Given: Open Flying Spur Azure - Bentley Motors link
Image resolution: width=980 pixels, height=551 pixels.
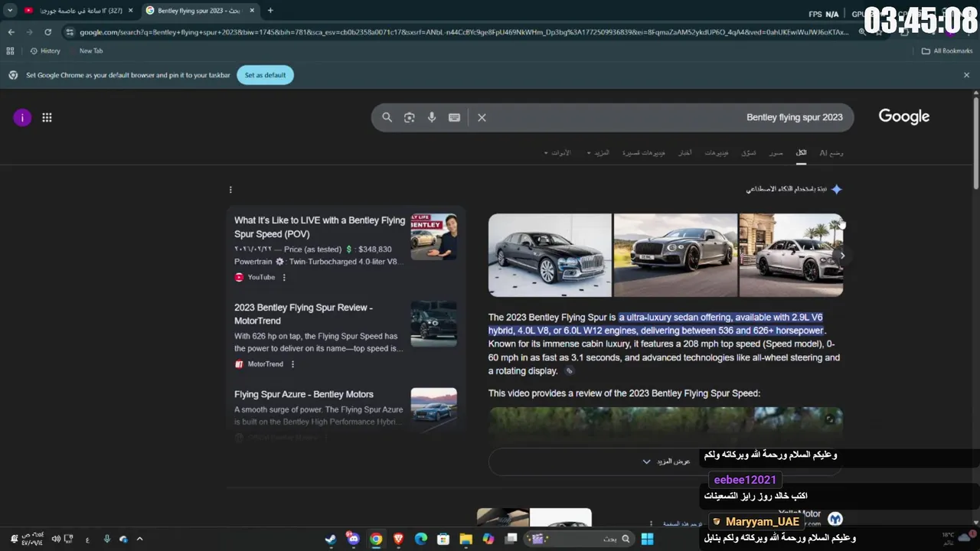Looking at the screenshot, I should 304,394.
